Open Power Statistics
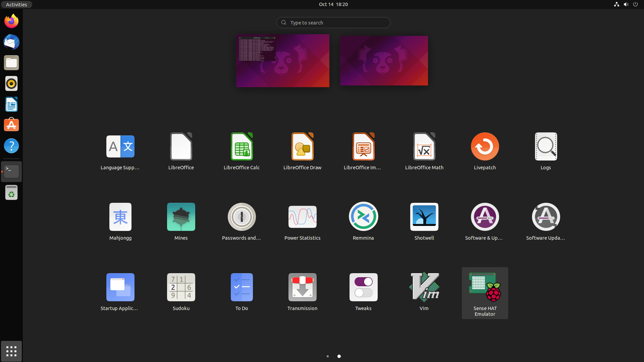 coord(303,222)
